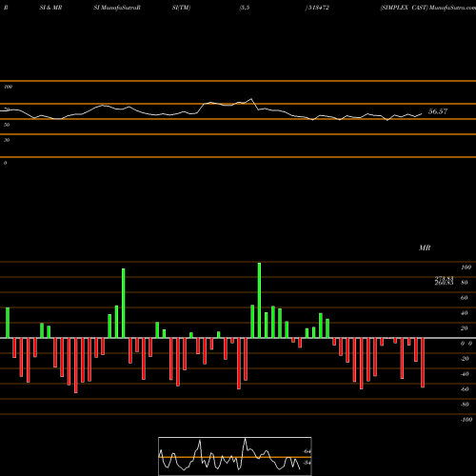
Task: Click the SIMPLEX CAST MunafaSutra header text
Action: (428, 8)
